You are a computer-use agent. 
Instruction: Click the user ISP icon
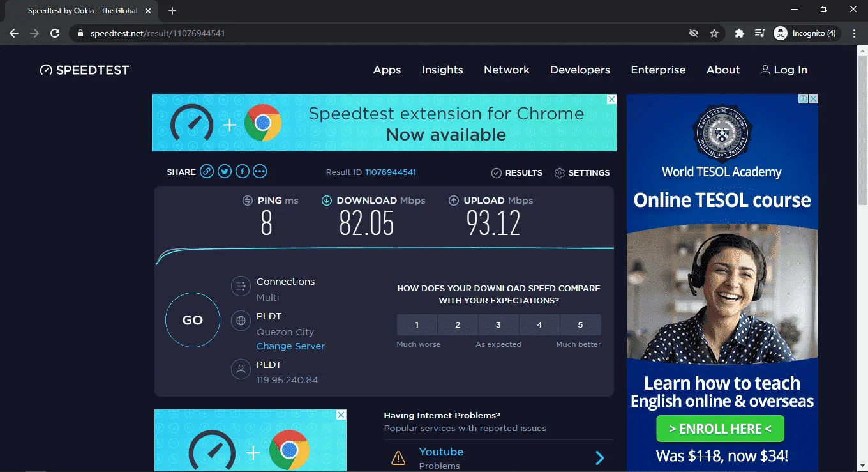point(241,369)
